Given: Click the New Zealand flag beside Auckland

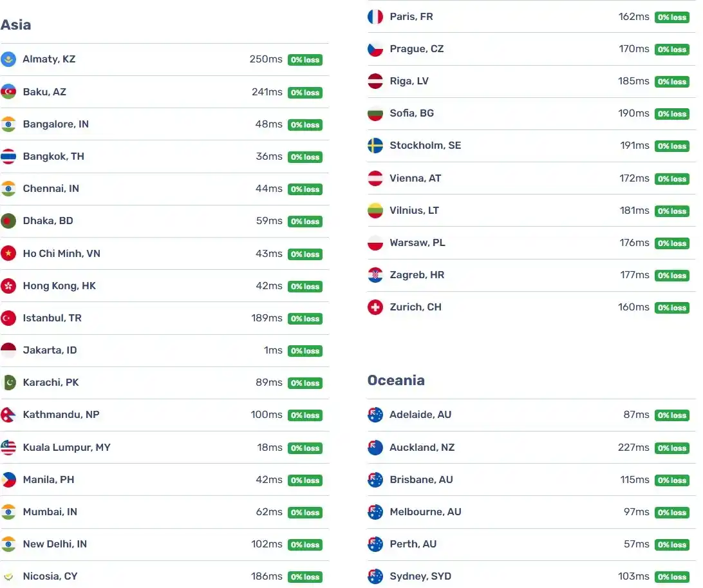Looking at the screenshot, I should click(x=375, y=447).
